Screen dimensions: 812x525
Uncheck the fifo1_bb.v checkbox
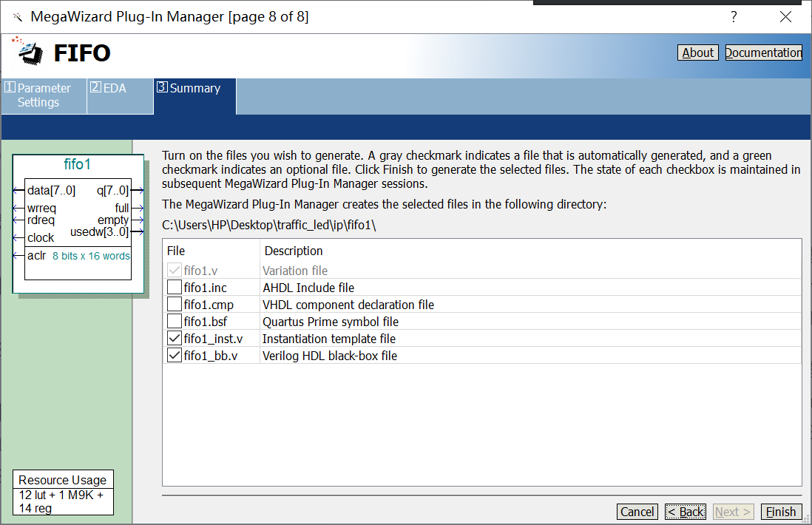pos(175,356)
